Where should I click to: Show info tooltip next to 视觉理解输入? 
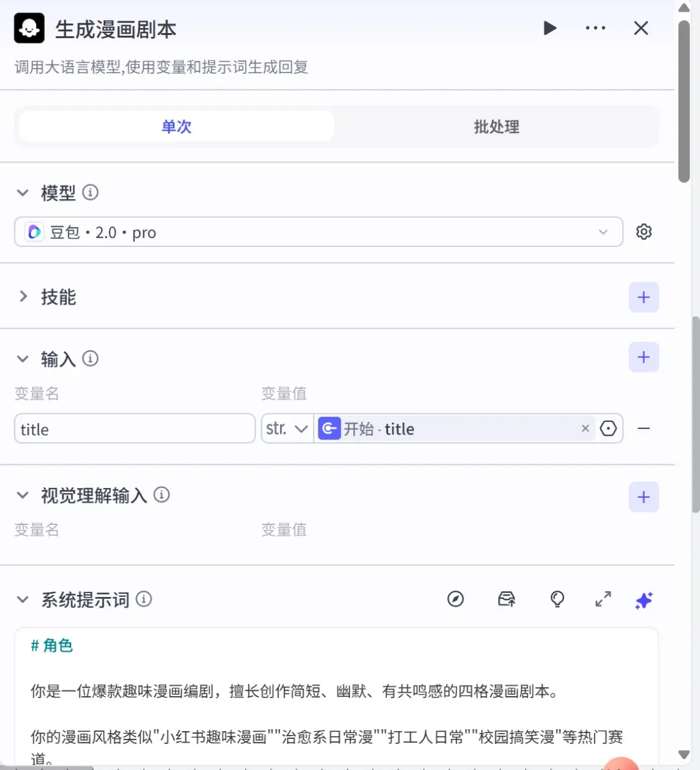161,495
